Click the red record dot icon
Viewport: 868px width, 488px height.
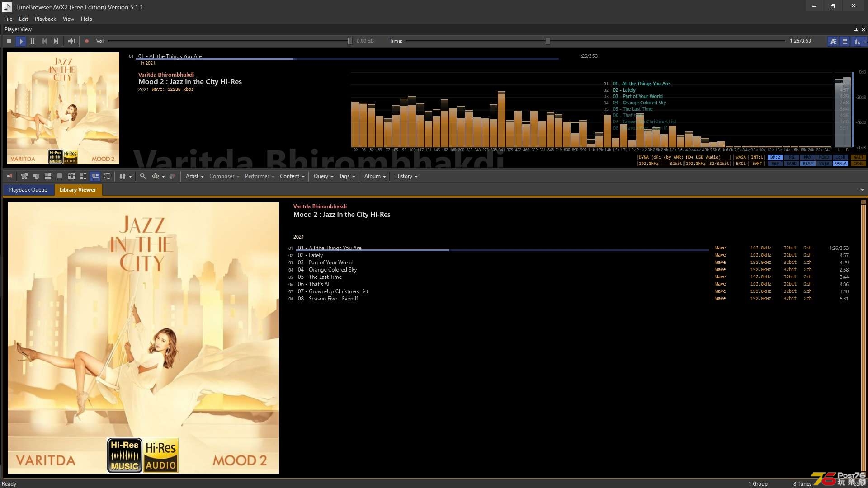87,41
